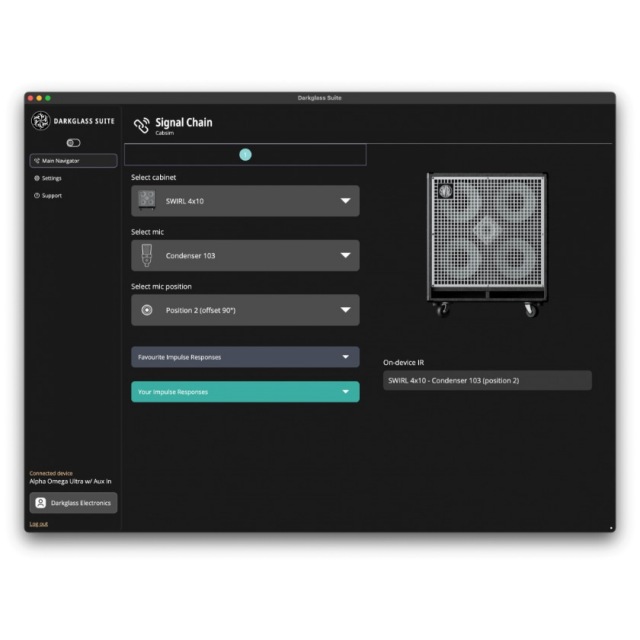This screenshot has width=640, height=640.
Task: Click the Darkglass Electronics account button
Action: [x=73, y=503]
